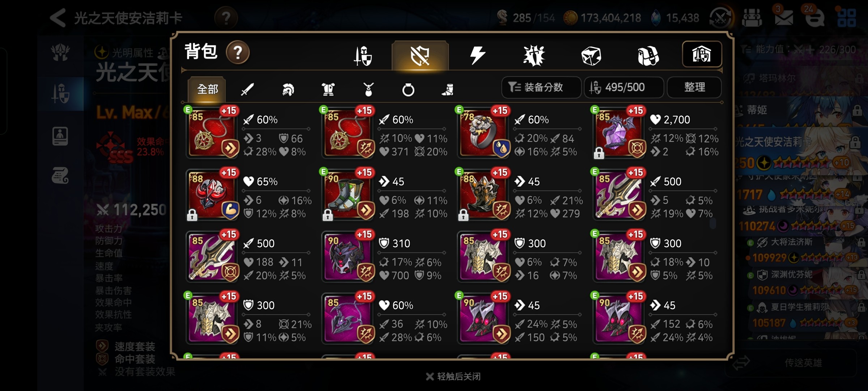Filter equipment by helmet icon
This screenshot has width=868, height=391.
(x=288, y=89)
